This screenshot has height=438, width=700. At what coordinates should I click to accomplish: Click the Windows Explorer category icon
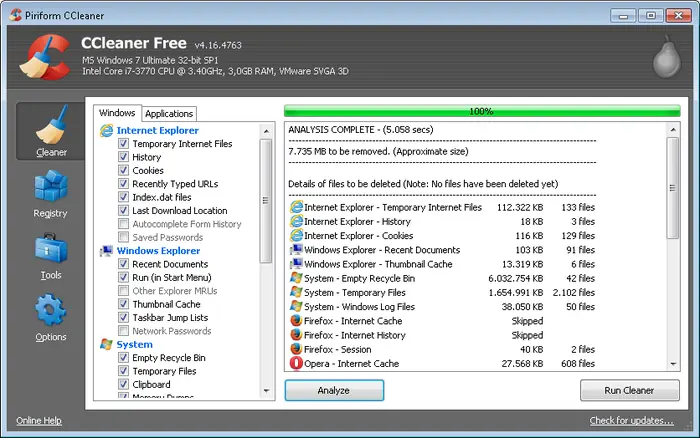tap(106, 251)
